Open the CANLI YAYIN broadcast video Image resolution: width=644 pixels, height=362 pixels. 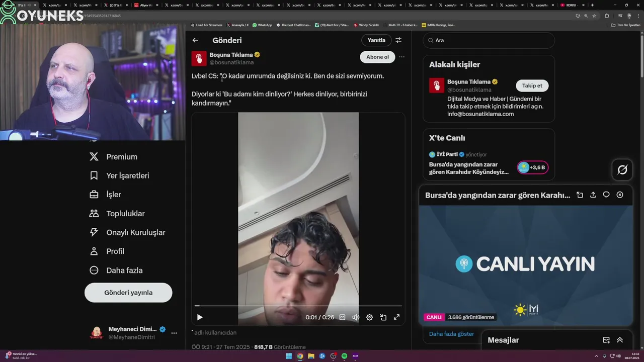click(526, 265)
